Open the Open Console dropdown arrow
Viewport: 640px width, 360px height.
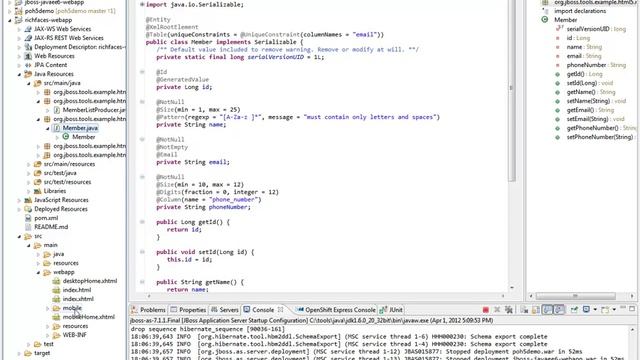pos(614,310)
